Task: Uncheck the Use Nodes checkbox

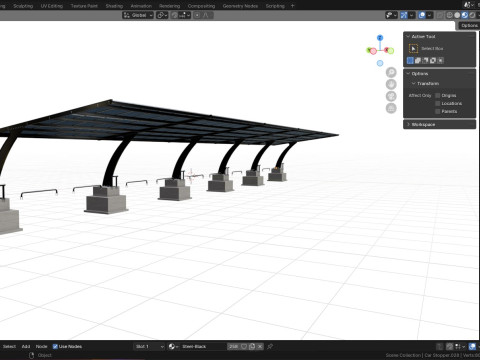Action: [x=55, y=347]
